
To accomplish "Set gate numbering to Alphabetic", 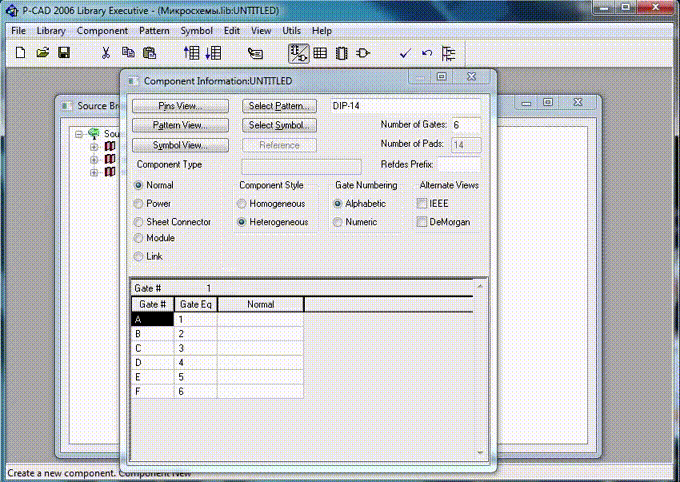I will point(337,203).
